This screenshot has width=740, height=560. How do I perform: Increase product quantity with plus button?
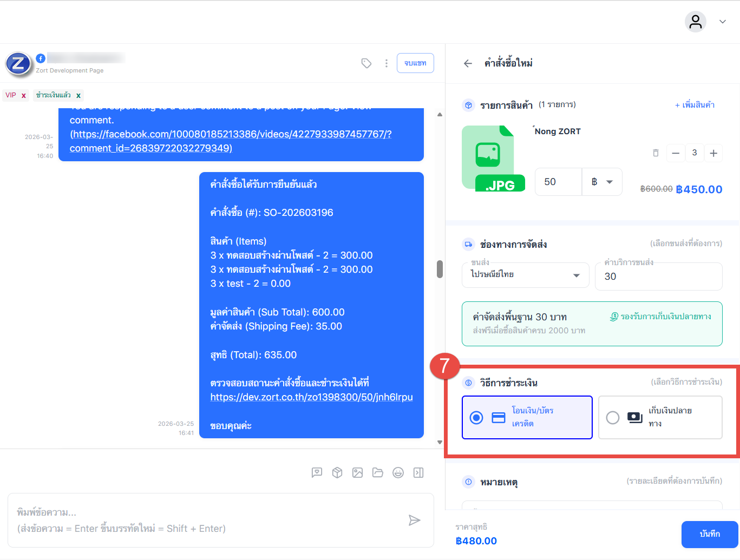pyautogui.click(x=713, y=153)
